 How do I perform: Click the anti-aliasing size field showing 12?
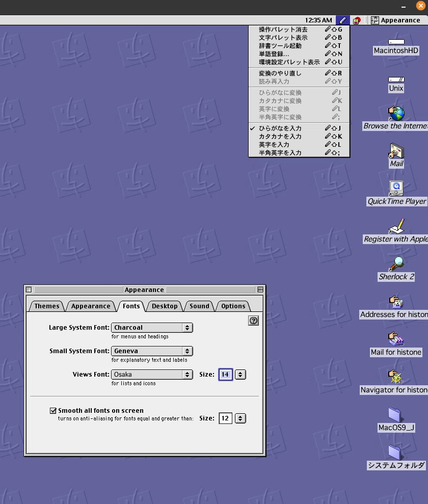[x=225, y=418]
